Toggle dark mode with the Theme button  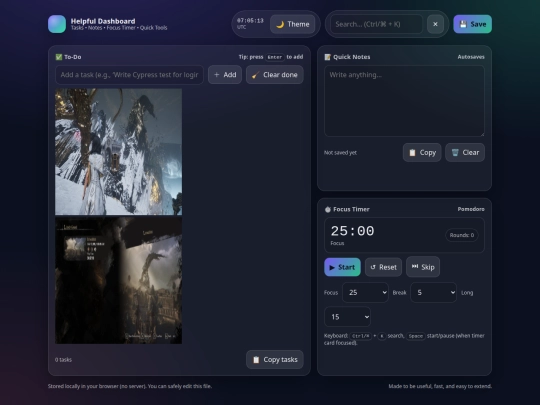coord(292,24)
